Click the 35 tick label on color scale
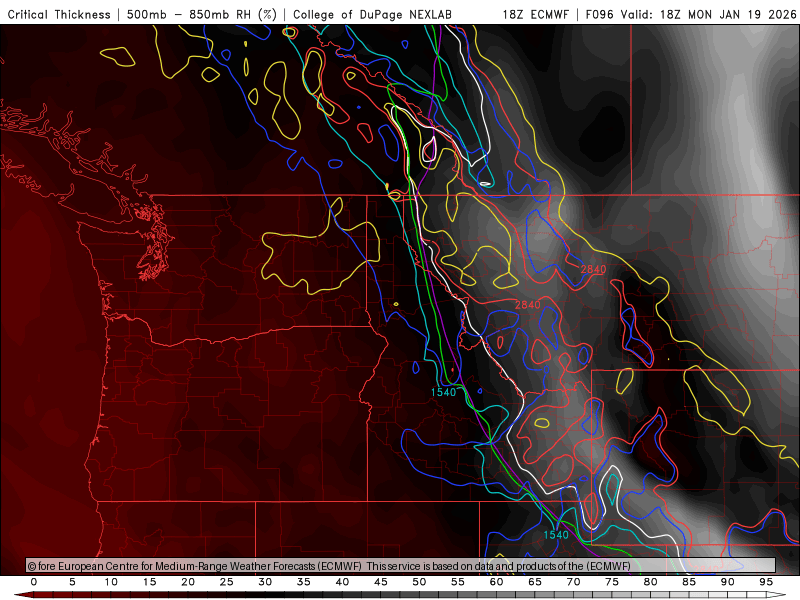The image size is (800, 600). pyautogui.click(x=304, y=582)
